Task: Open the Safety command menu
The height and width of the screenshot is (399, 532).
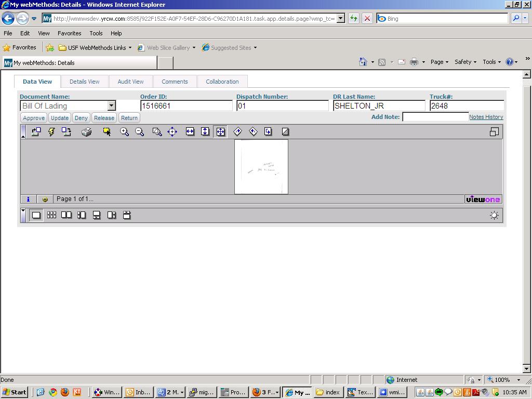Action: click(x=465, y=62)
